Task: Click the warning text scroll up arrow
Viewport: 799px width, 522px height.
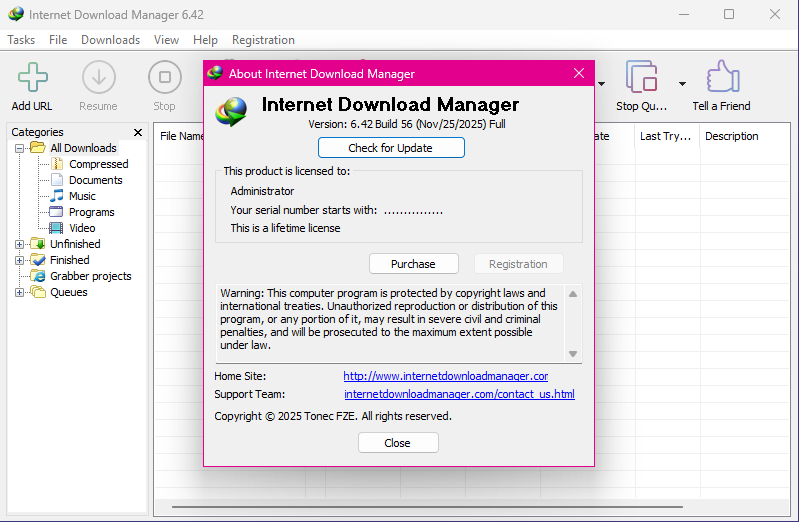Action: [x=573, y=294]
